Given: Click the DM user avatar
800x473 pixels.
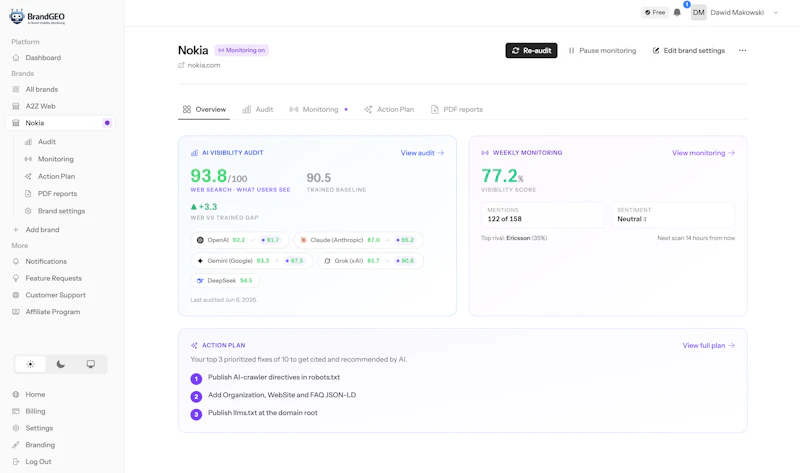Looking at the screenshot, I should point(698,12).
